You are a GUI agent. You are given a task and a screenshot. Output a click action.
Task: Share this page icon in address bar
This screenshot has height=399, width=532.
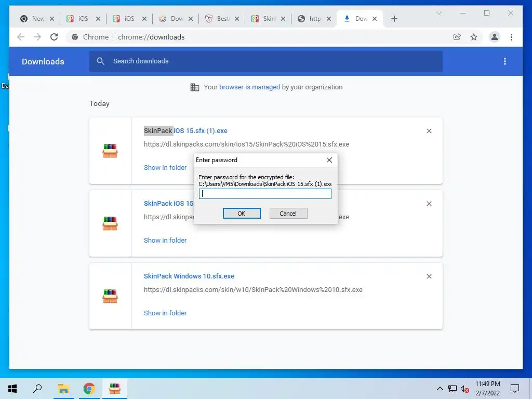point(457,37)
